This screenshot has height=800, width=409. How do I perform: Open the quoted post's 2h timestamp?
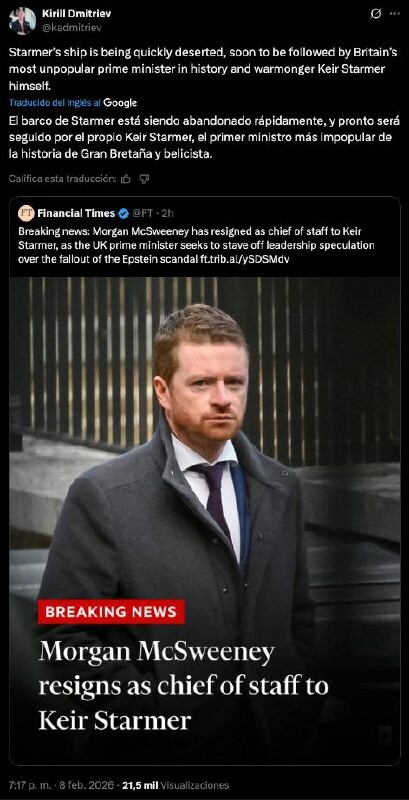tap(167, 213)
